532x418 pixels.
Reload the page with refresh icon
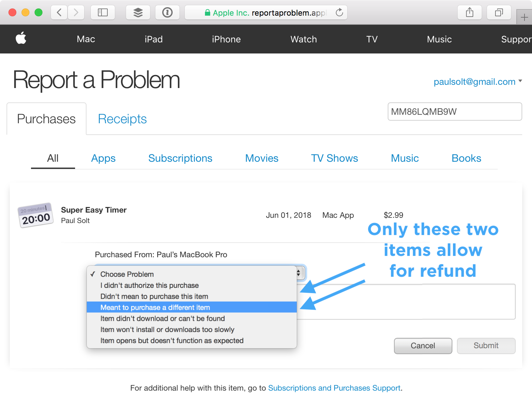coord(339,12)
